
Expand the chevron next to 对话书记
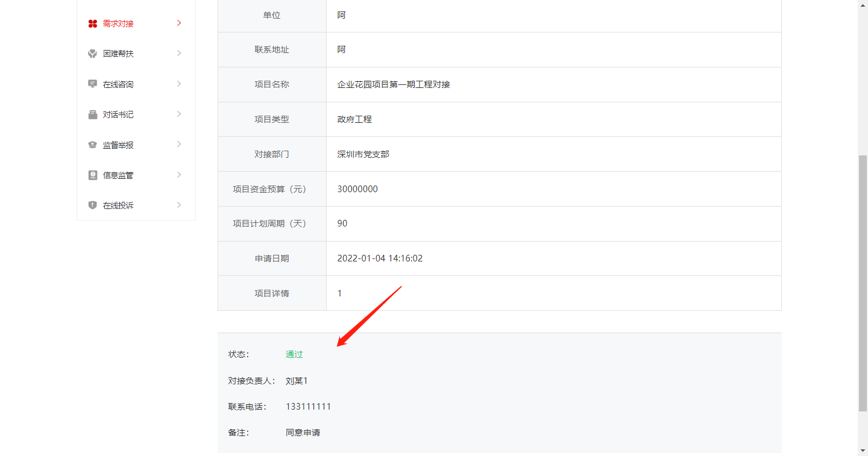coord(179,114)
